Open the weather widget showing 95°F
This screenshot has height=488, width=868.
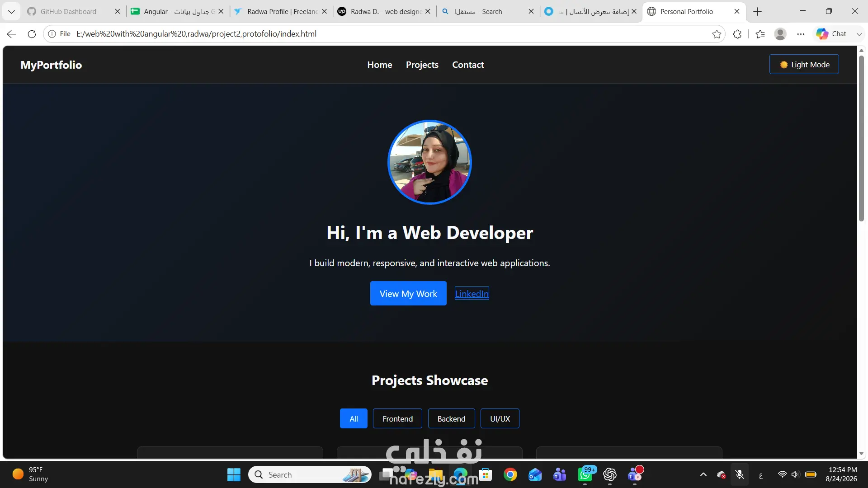(30, 474)
